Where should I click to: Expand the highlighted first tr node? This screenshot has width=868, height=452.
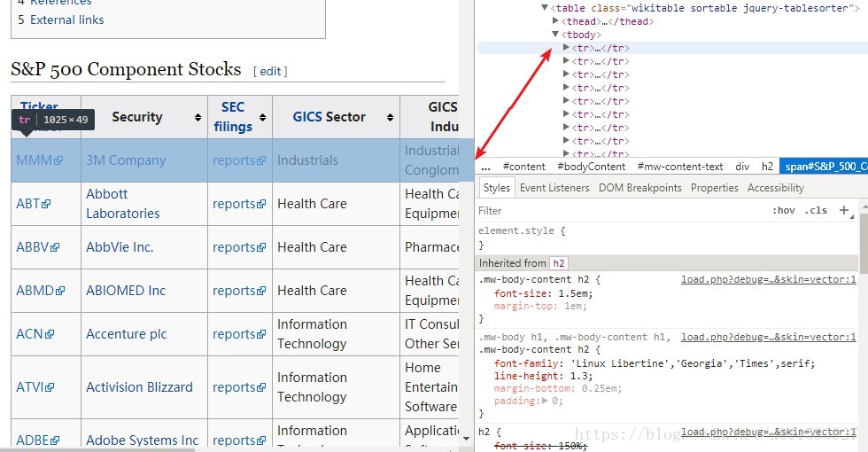(566, 48)
